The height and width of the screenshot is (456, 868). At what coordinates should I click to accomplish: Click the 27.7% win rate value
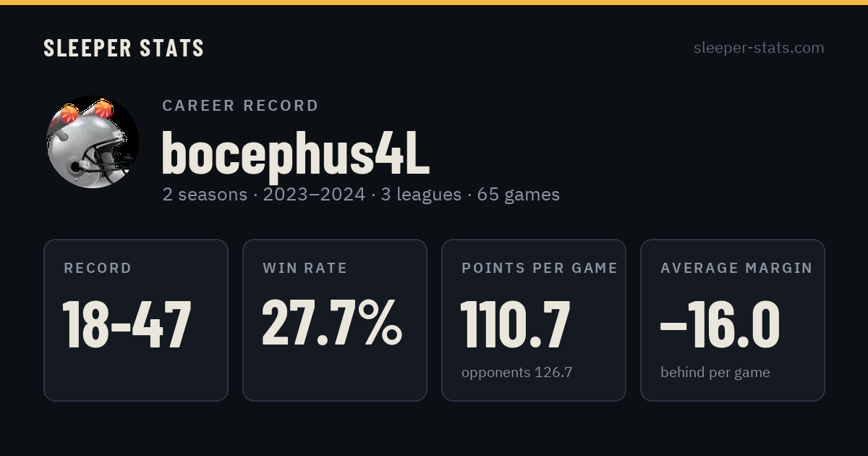pos(332,323)
